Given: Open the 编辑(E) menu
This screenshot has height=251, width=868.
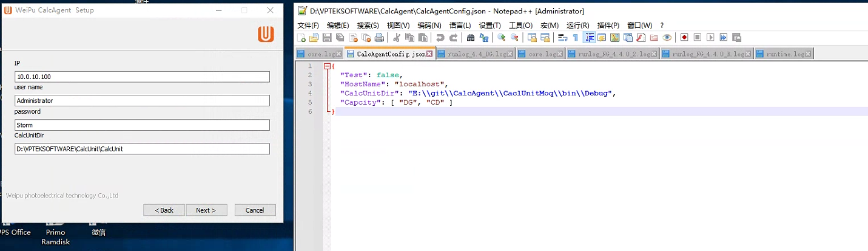Looking at the screenshot, I should coord(338,25).
